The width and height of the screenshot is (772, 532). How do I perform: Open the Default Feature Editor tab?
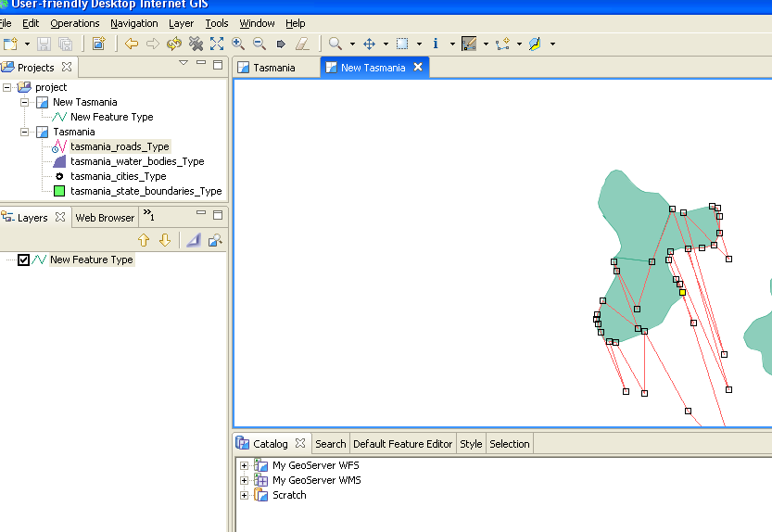tap(402, 444)
